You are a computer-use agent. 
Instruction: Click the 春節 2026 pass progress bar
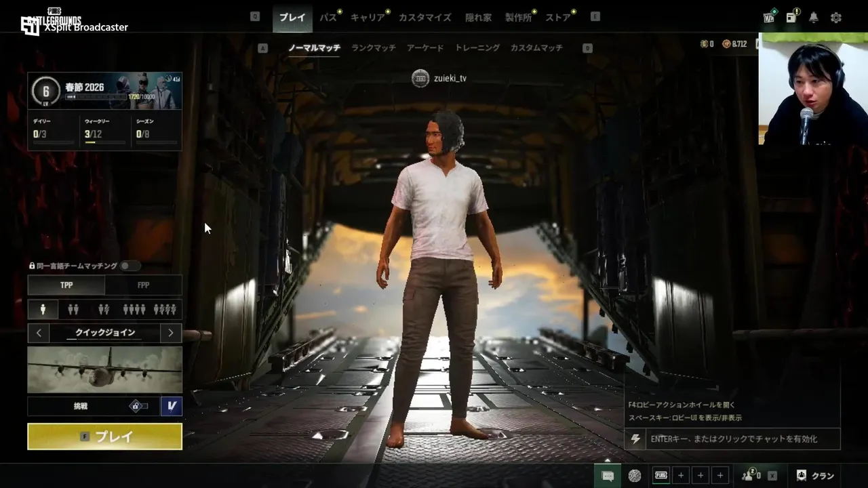[x=96, y=97]
